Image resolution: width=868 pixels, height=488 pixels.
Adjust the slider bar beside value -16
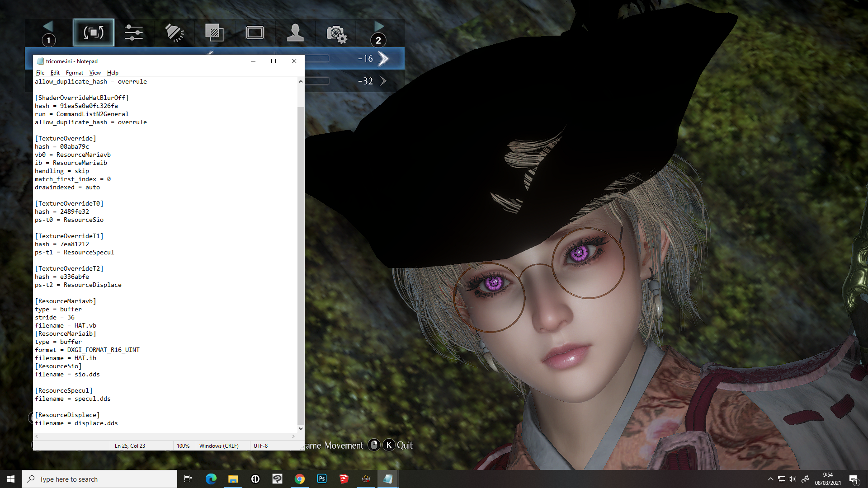point(317,58)
